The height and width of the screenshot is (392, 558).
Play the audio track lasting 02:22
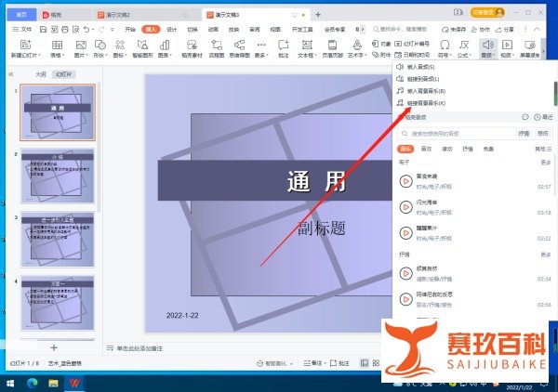pyautogui.click(x=405, y=233)
